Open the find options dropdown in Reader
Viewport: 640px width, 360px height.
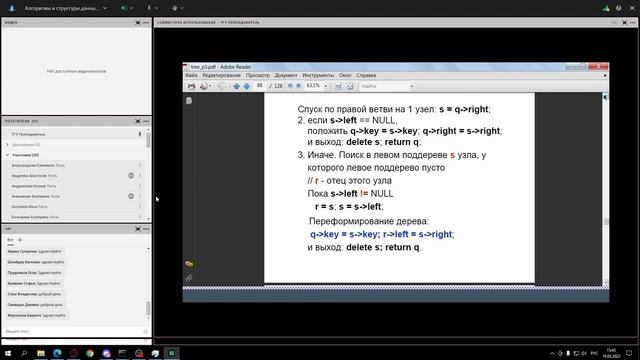click(x=411, y=86)
